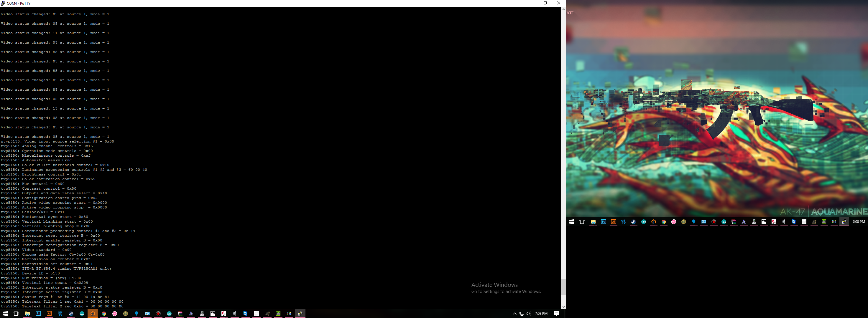Open the 7:08 PM clock beside Action Center
This screenshot has width=868, height=318.
541,314
